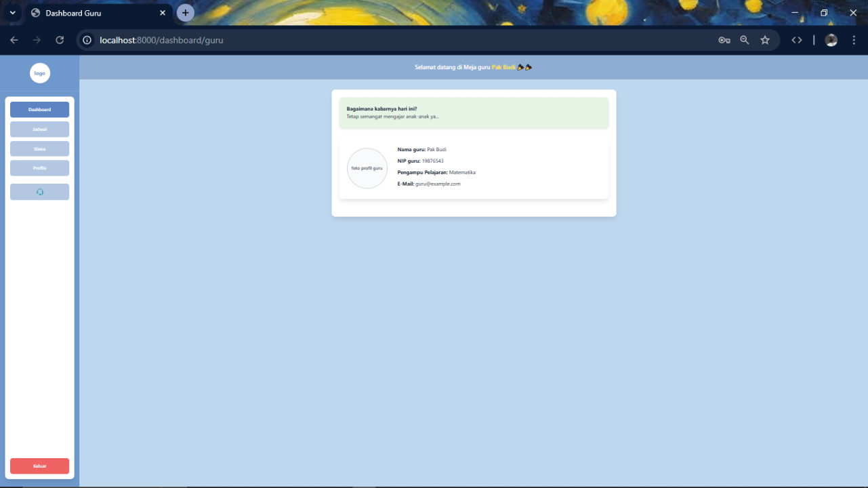
Task: Go back to the previous page
Action: pos(14,40)
